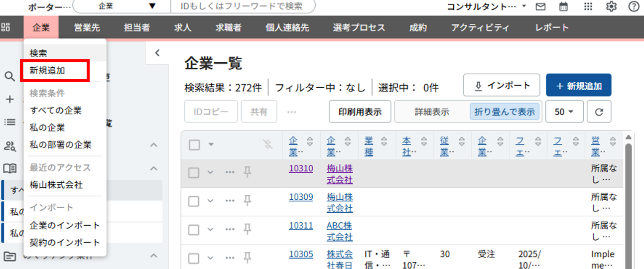Open company ID link 10305
This screenshot has height=269, width=644.
[301, 254]
